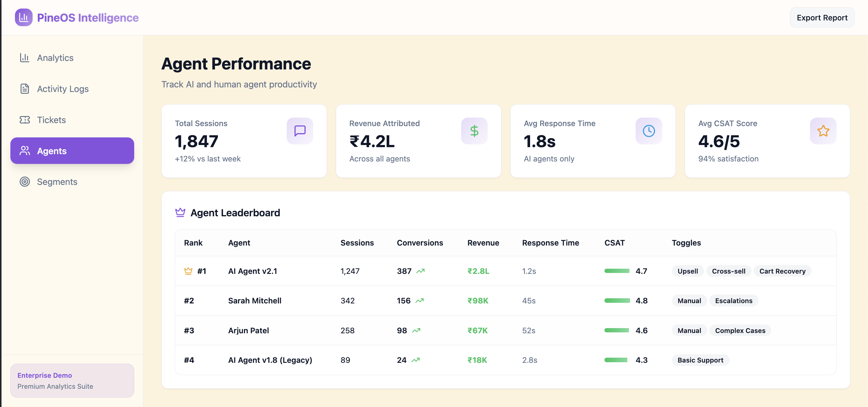Select the Agents navigation button
The height and width of the screenshot is (407, 868).
(x=72, y=151)
